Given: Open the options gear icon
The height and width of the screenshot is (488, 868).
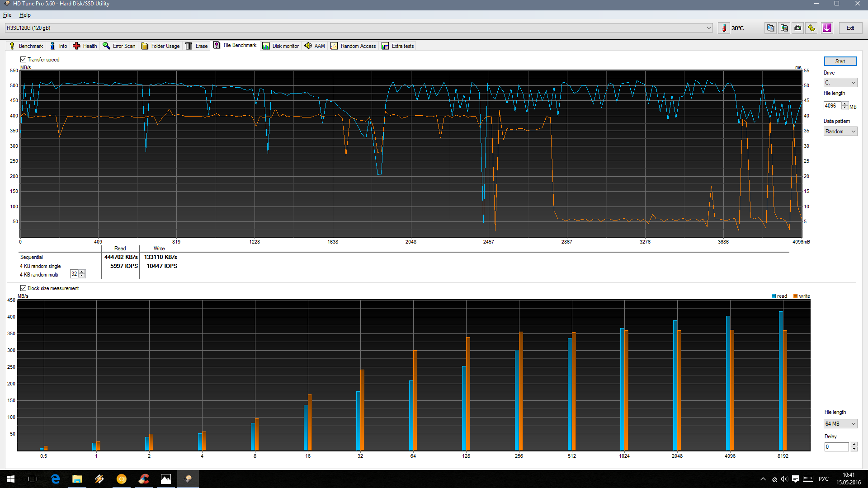Looking at the screenshot, I should [811, 28].
